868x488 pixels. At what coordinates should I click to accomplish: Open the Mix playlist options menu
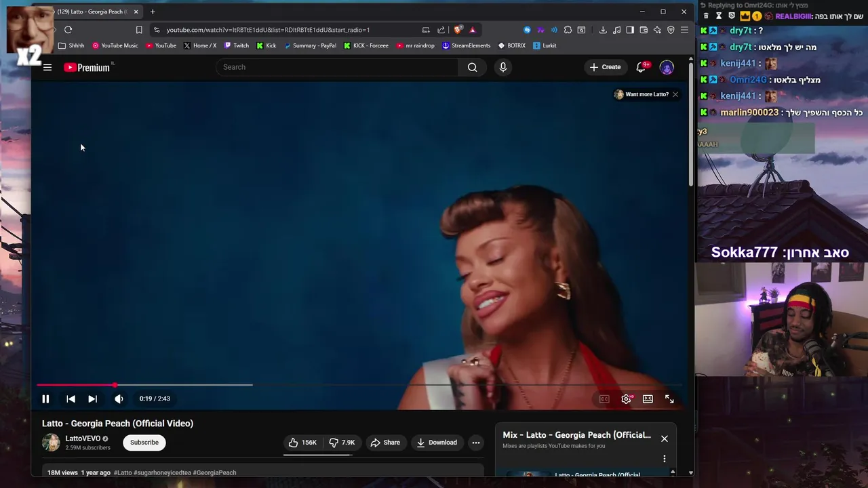[665, 459]
